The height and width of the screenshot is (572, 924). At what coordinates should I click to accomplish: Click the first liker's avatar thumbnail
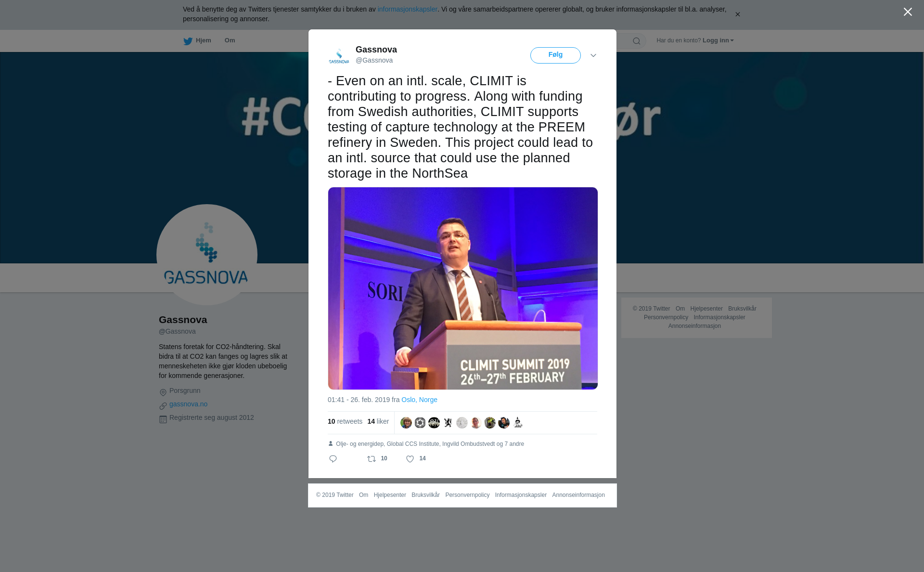click(406, 423)
